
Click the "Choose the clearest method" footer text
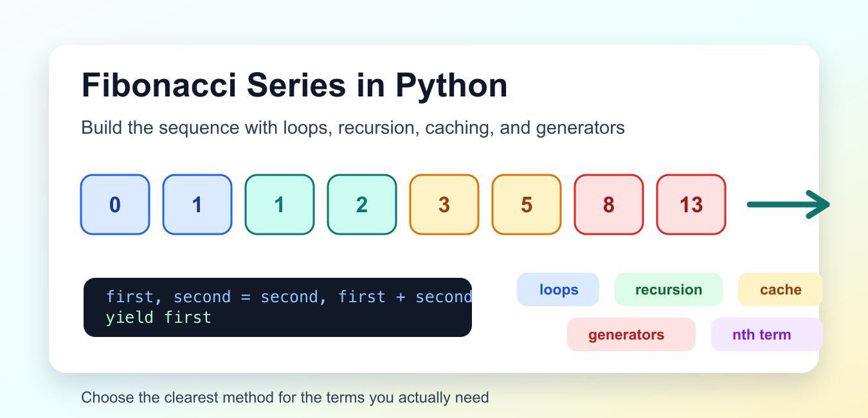click(285, 397)
